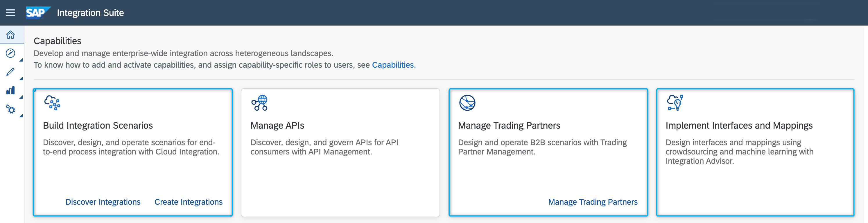Open the Discover Integrations link
Viewport: 868px width, 223px height.
tap(103, 202)
